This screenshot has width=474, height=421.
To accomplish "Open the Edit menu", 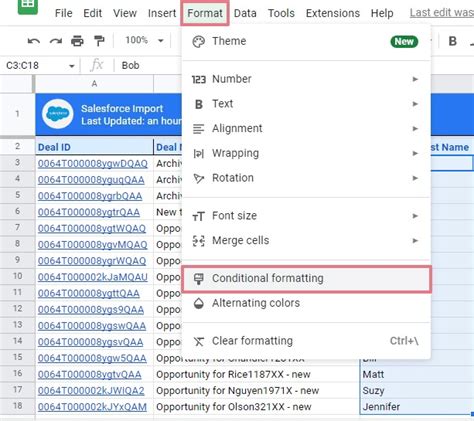I will [x=92, y=13].
